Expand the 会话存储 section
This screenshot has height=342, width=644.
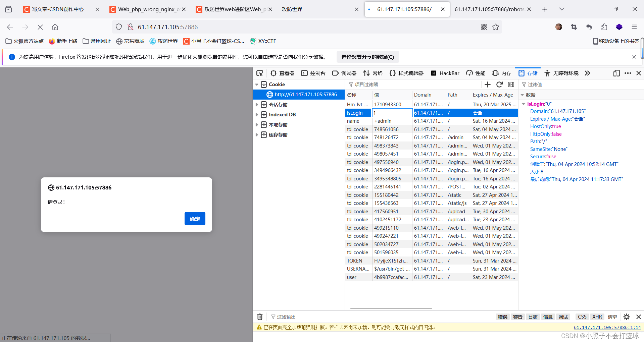257,104
